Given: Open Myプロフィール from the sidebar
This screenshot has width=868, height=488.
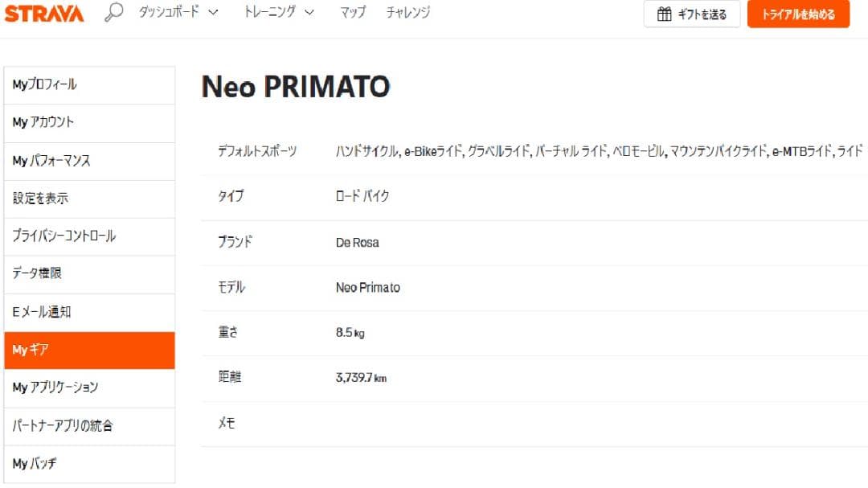Looking at the screenshot, I should [45, 84].
